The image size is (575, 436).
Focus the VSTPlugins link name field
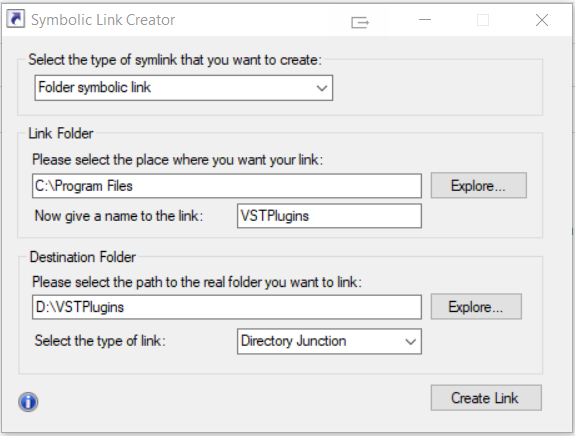(x=329, y=216)
